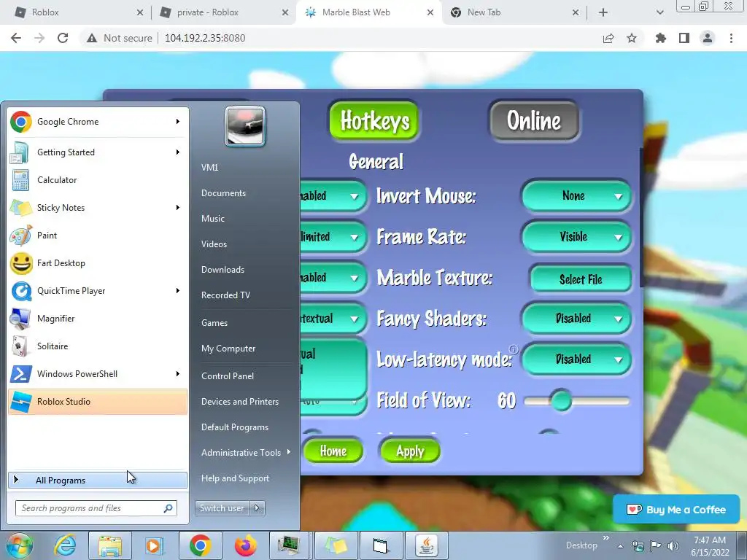Toggle Chrome side panel icon
This screenshot has height=560, width=747.
tap(684, 38)
